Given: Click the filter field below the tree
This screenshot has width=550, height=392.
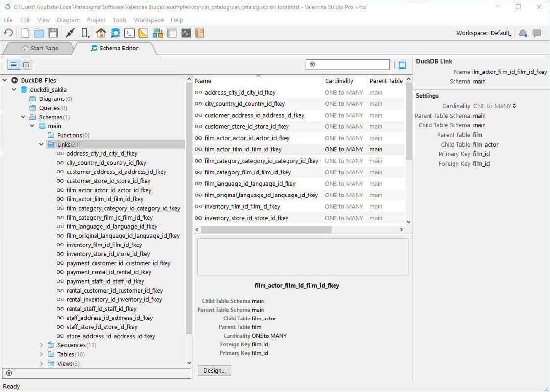Looking at the screenshot, I should click(96, 373).
